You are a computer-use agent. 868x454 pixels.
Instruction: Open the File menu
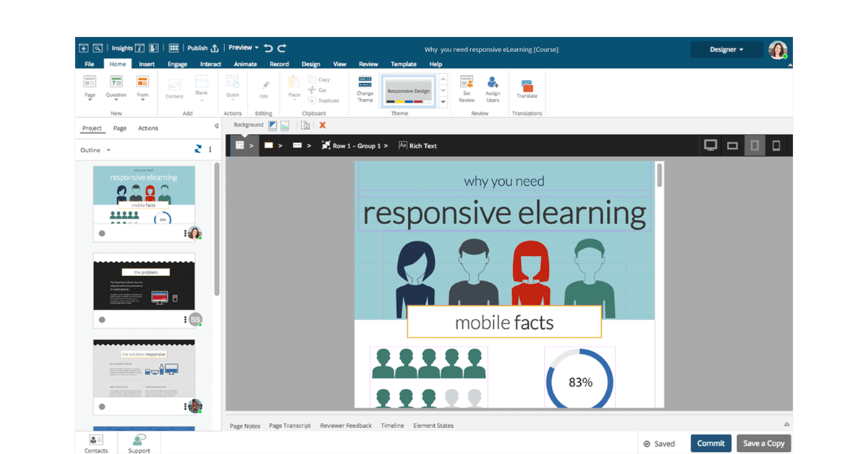coord(90,64)
